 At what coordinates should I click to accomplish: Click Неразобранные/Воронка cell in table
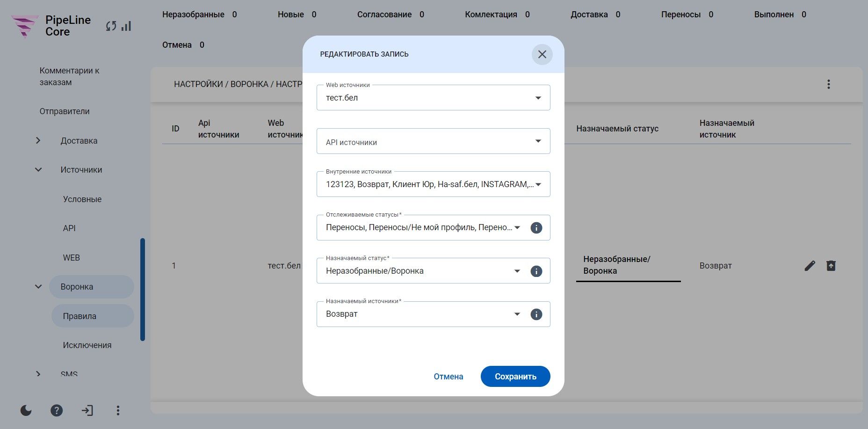coord(628,265)
